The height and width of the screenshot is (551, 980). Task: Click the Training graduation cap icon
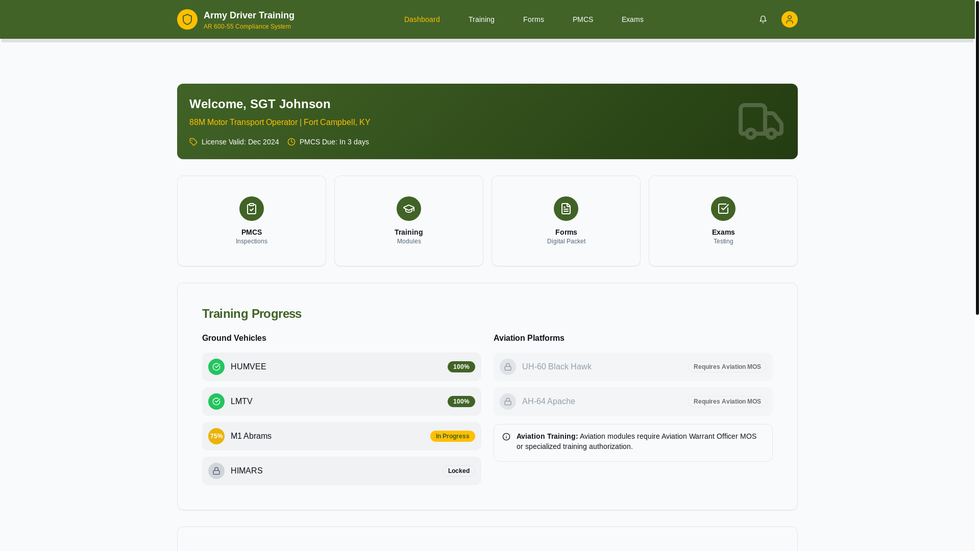pyautogui.click(x=409, y=209)
